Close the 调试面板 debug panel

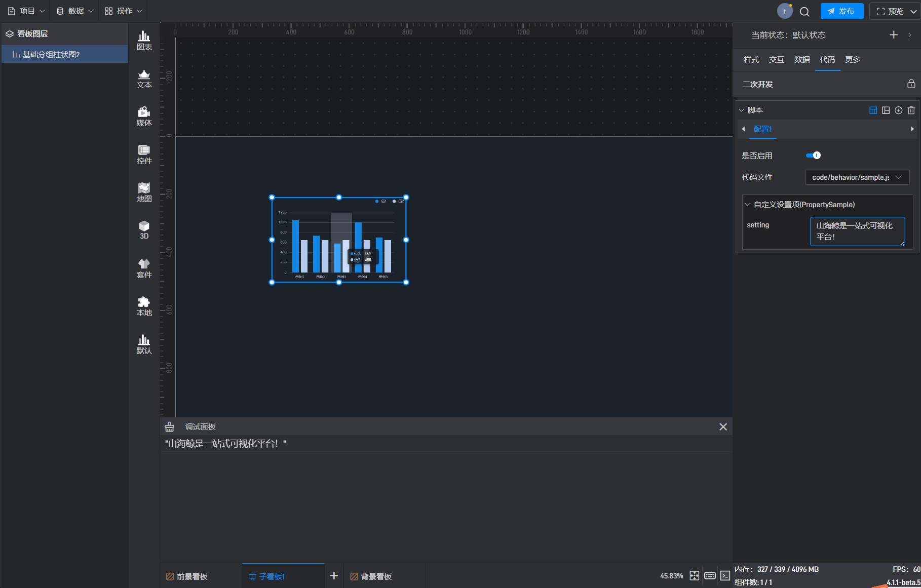click(x=723, y=427)
